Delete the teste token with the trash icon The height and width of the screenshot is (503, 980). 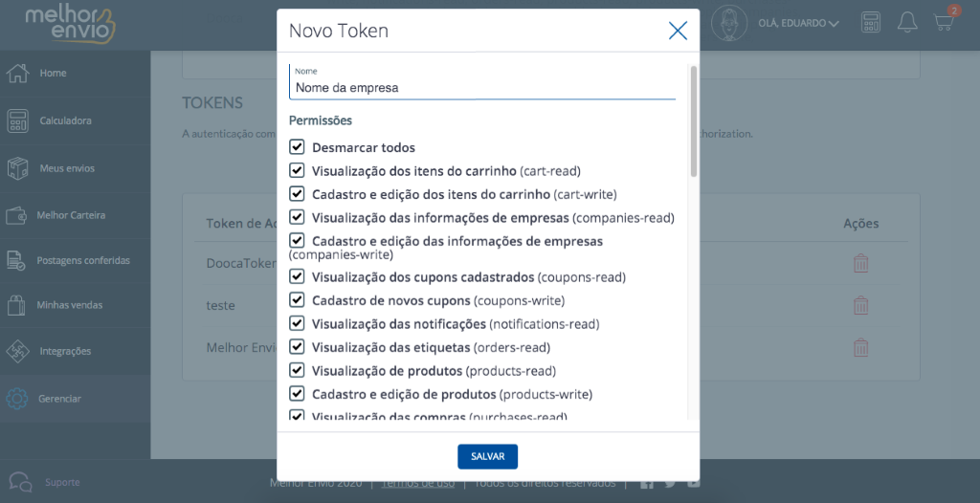tap(860, 306)
